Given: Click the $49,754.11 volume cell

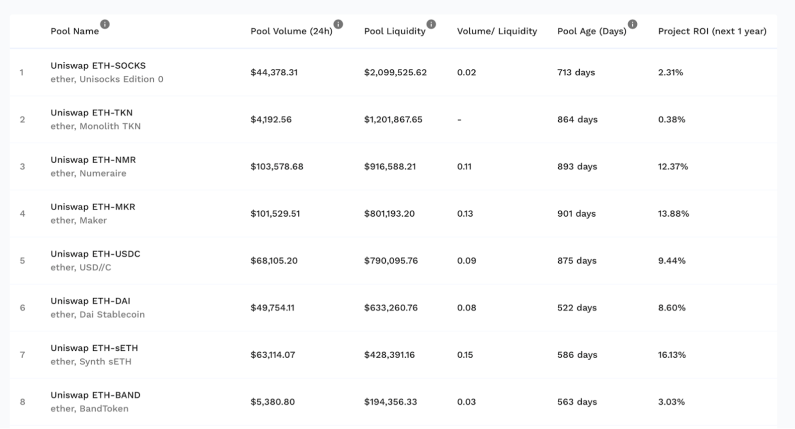Looking at the screenshot, I should pos(272,308).
